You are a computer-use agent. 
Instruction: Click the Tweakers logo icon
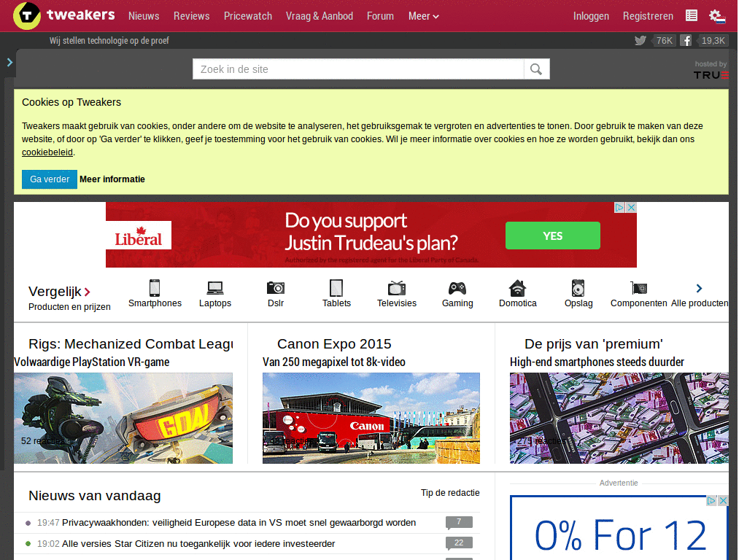(27, 16)
